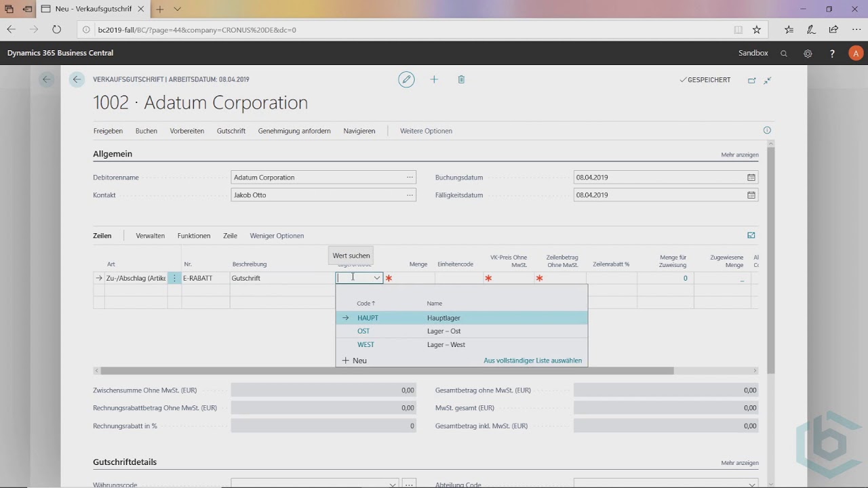Open browser favorites hub icon

click(x=789, y=29)
